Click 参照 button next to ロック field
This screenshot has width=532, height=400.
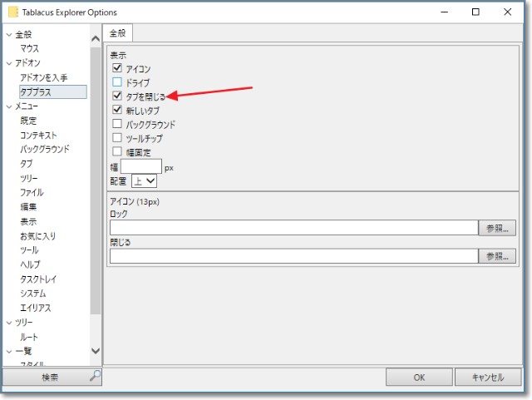point(496,228)
